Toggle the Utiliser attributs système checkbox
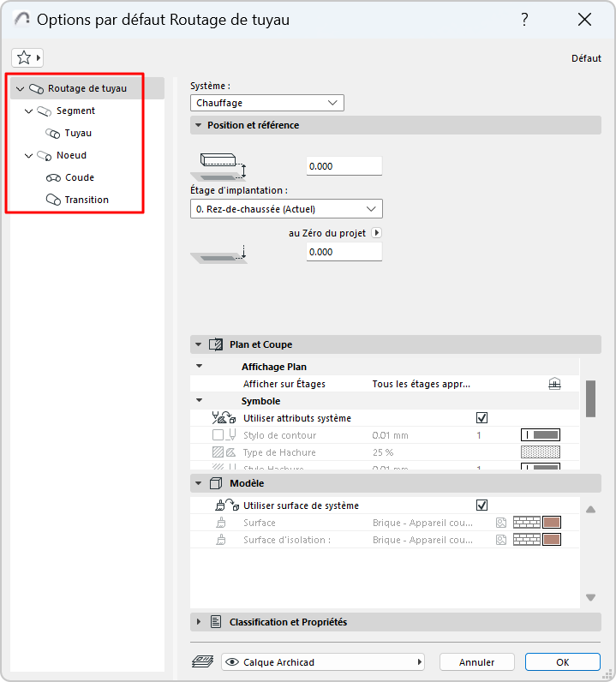The height and width of the screenshot is (682, 616). point(481,418)
